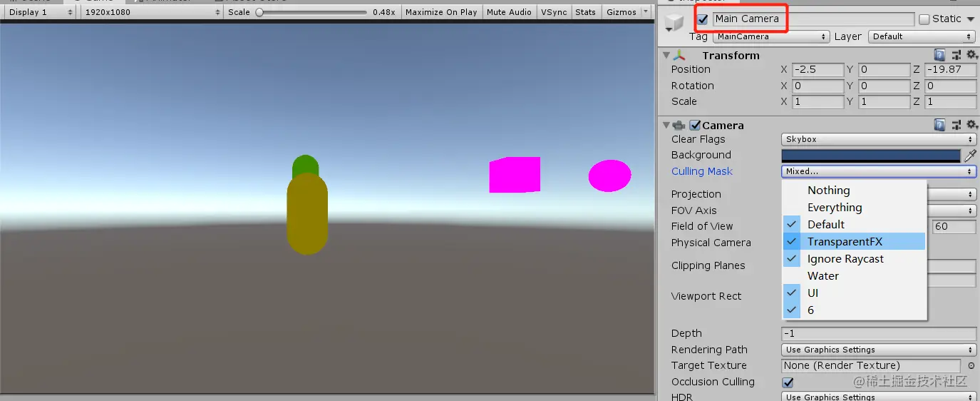Viewport: 980px width, 401px height.
Task: Click the magenta cube in Game view
Action: click(x=515, y=175)
